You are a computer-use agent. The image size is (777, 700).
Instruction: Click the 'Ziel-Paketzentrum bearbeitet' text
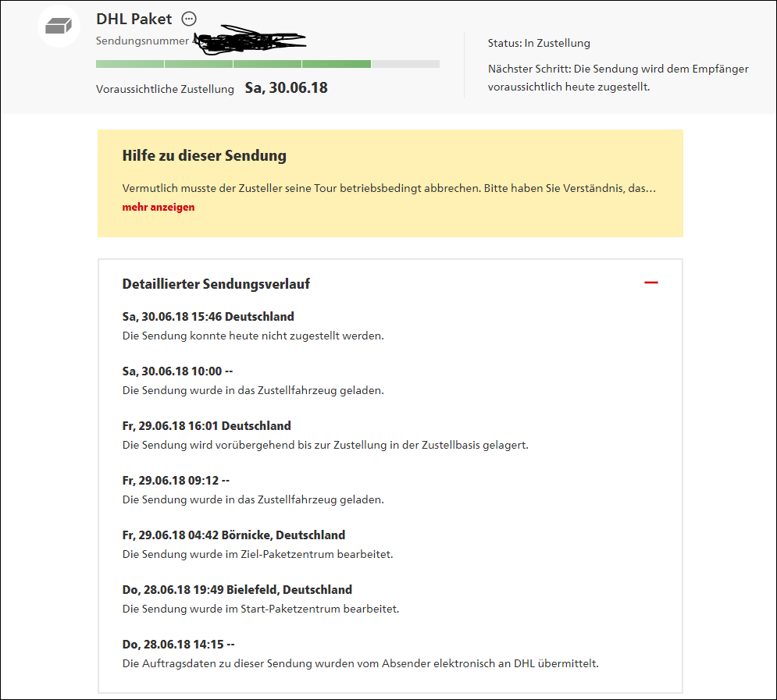click(316, 554)
